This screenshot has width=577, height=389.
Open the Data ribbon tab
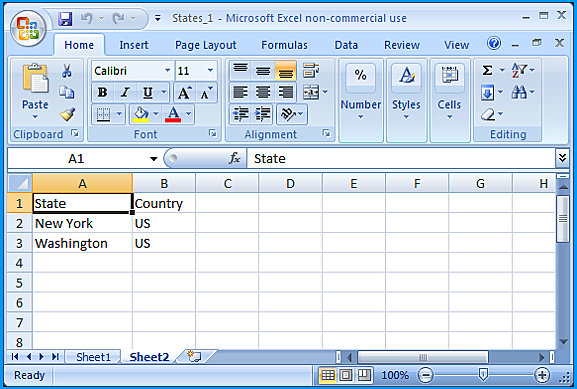pos(346,45)
